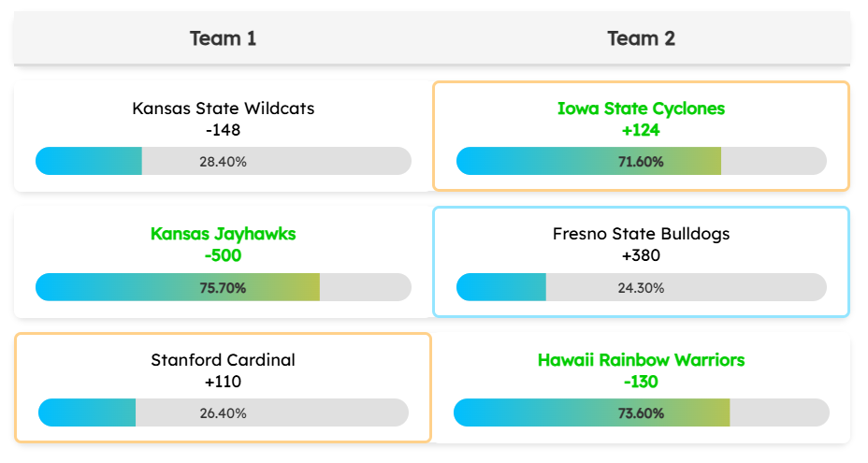Select the Fresno State Bulldogs team name

coord(641,234)
